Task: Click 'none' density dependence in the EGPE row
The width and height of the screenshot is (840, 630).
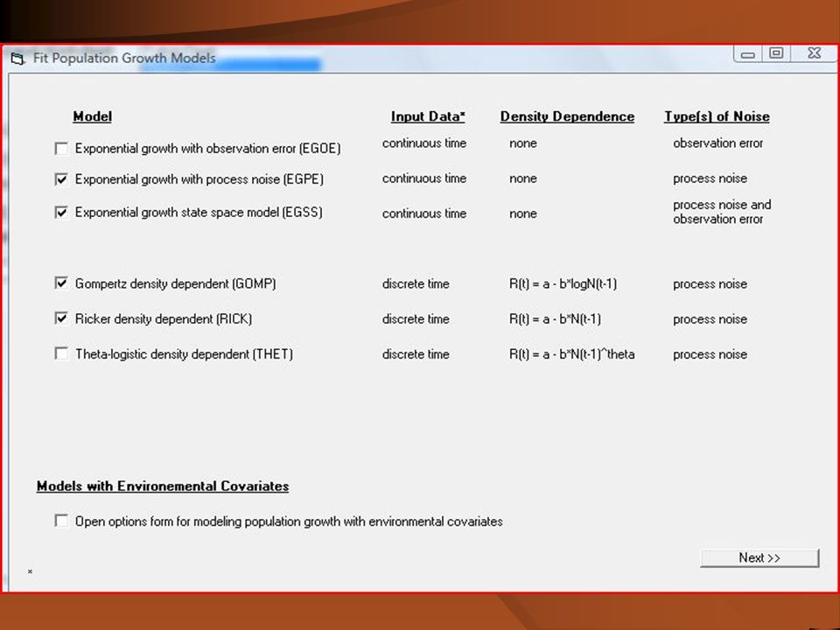Action: tap(523, 178)
